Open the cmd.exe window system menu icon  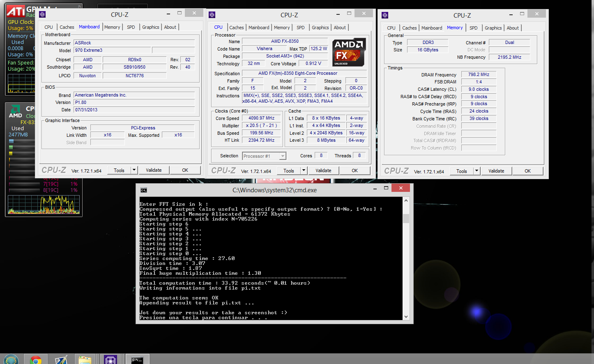click(144, 190)
